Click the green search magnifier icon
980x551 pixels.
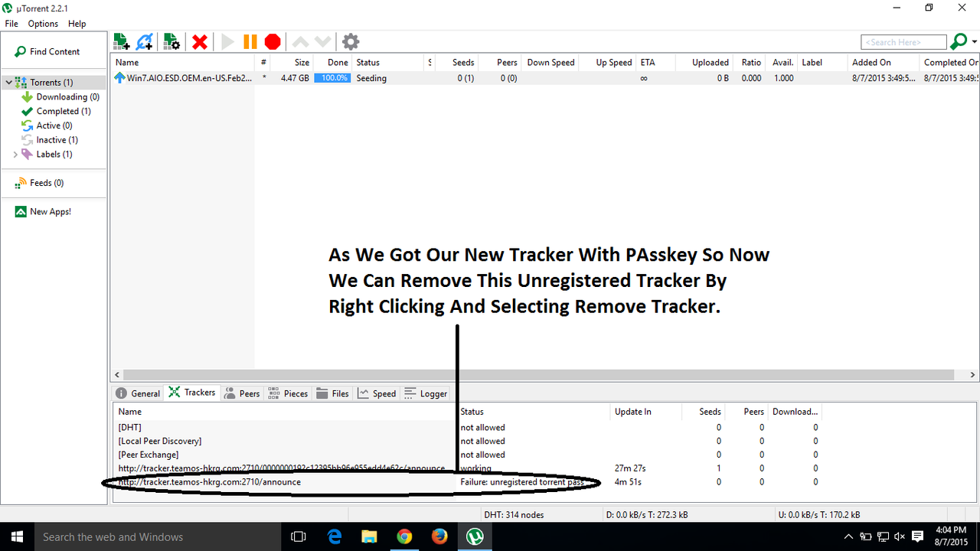coord(958,42)
